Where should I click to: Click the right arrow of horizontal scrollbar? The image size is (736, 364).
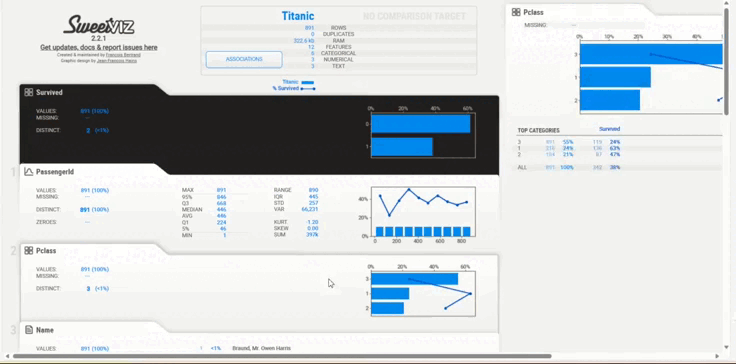[717, 356]
